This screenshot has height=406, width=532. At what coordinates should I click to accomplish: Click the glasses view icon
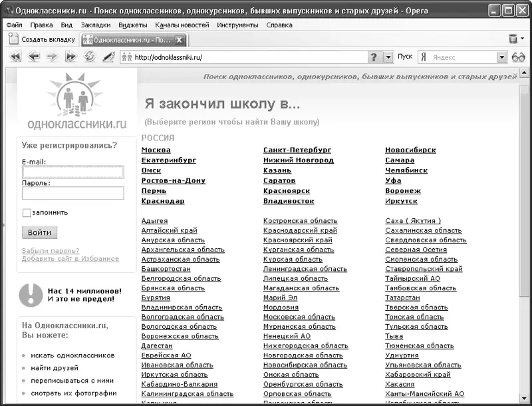519,57
